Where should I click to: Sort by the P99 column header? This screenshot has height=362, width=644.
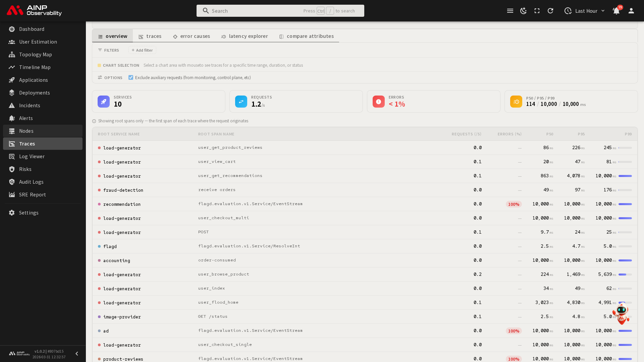tap(628, 134)
